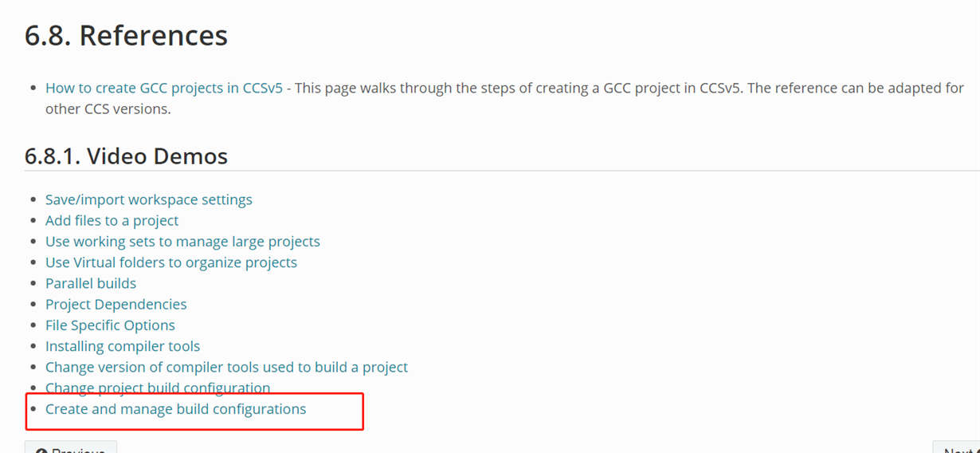Viewport: 980px width, 453px height.
Task: Go to the Previous page button
Action: (71, 448)
